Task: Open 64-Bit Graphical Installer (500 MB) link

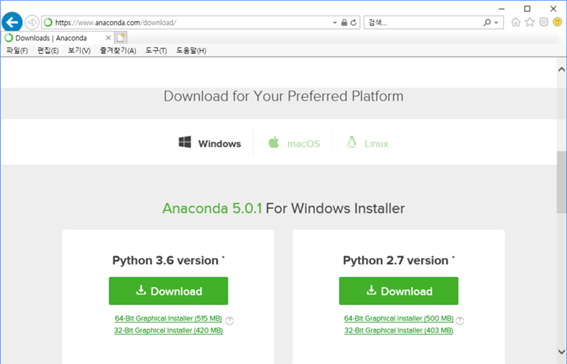Action: pyautogui.click(x=398, y=318)
